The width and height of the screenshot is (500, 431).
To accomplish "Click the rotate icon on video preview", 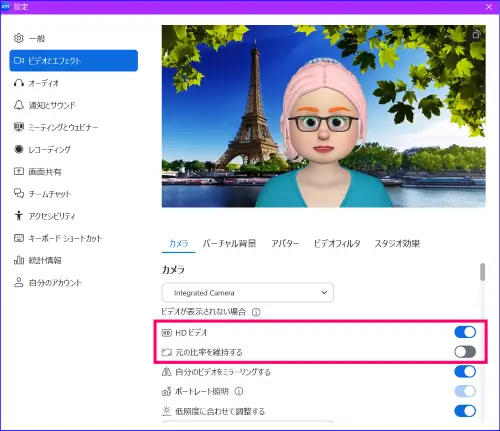I will (x=477, y=34).
